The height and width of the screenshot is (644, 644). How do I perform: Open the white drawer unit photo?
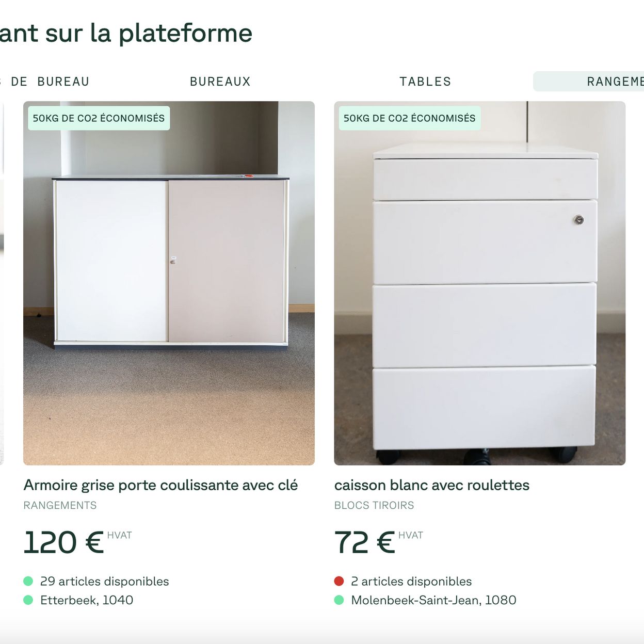(x=480, y=283)
